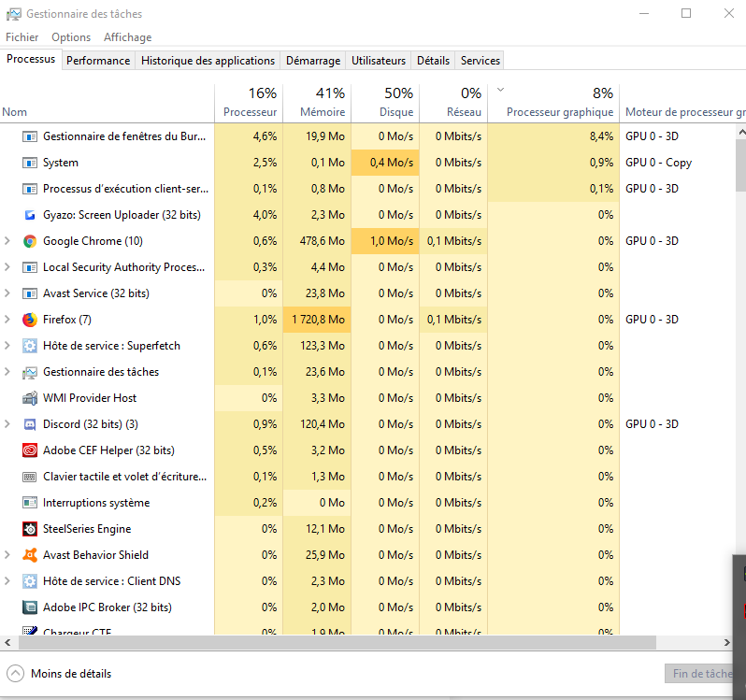Click the Processus d'exécution client-serveur icon
The height and width of the screenshot is (700, 746).
click(30, 190)
